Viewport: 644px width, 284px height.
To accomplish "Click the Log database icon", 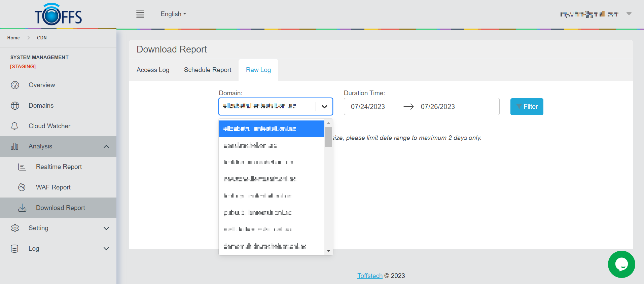I will coord(14,249).
